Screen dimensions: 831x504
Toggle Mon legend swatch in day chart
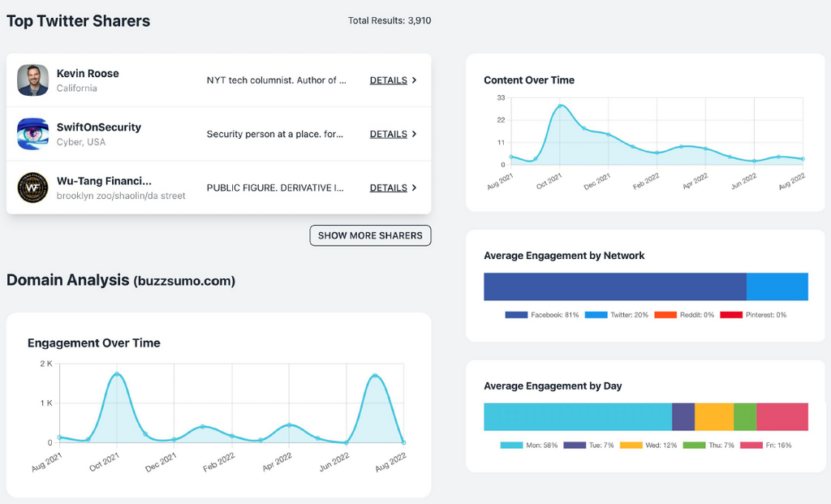[511, 446]
